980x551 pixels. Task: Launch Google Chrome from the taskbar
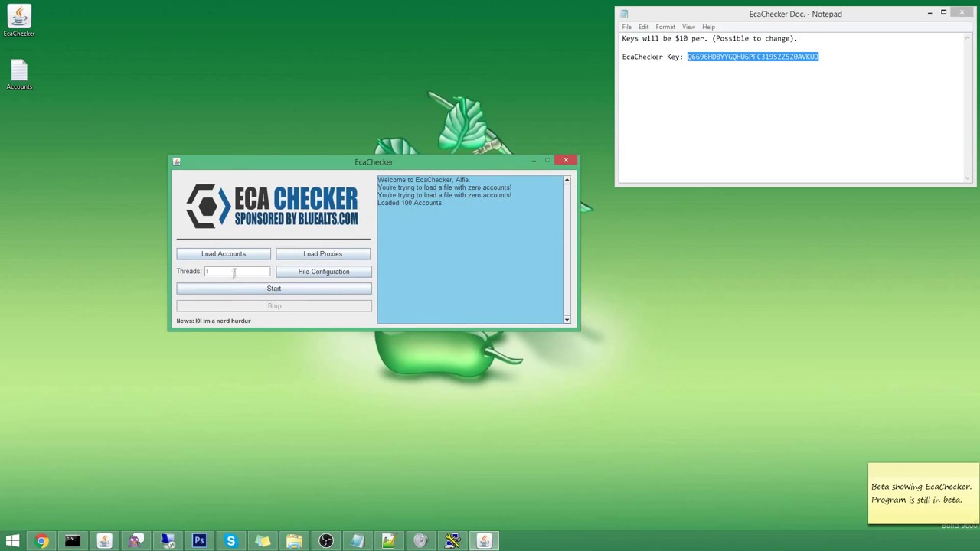(x=41, y=541)
